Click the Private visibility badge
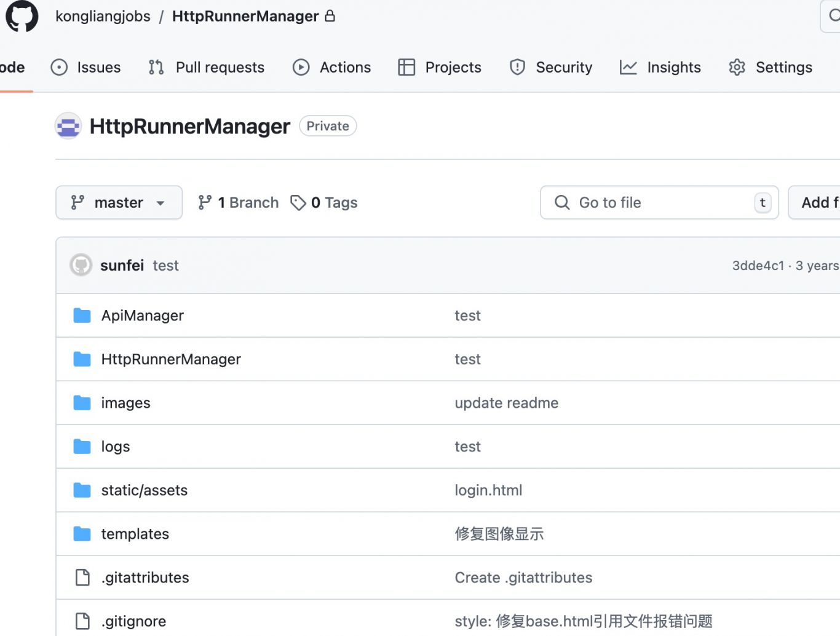The image size is (840, 636). click(328, 126)
